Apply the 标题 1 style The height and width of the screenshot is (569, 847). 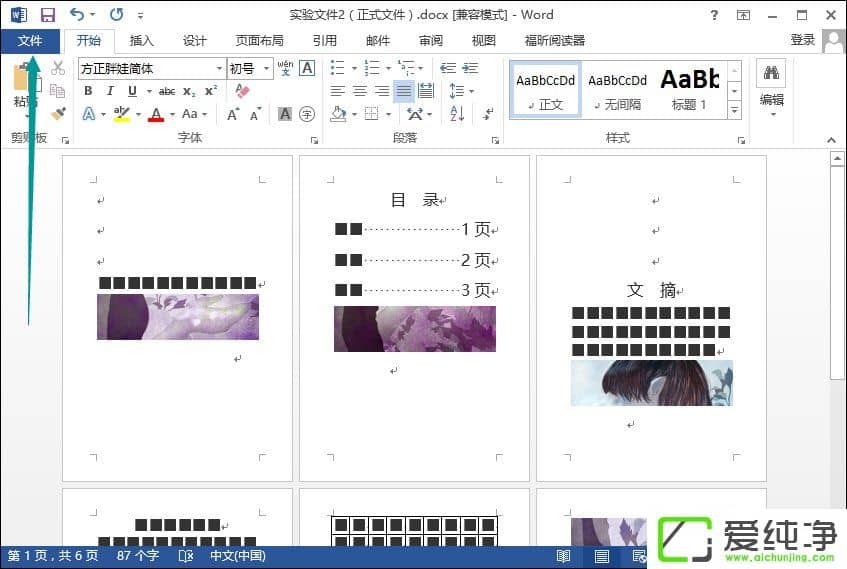coord(689,88)
